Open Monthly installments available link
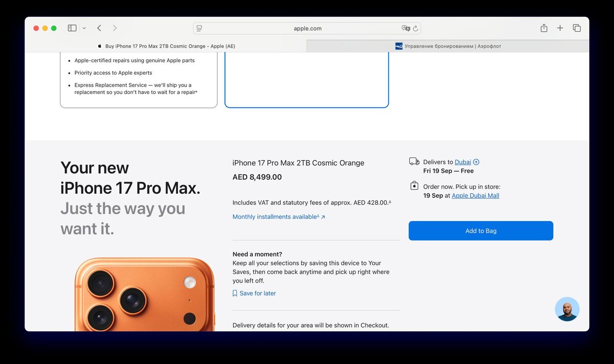Viewport: 614px width, 364px height. point(279,217)
